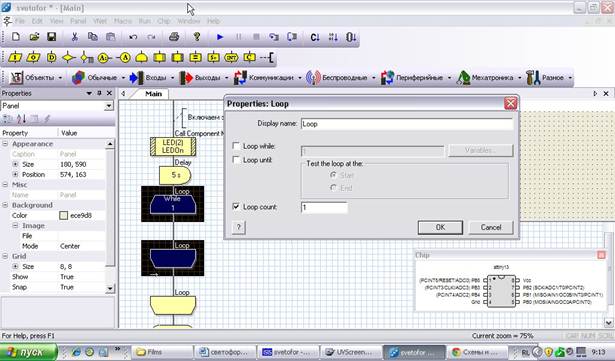Click the Cut scissors icon
Image resolution: width=615 pixels, height=361 pixels.
coord(75,37)
